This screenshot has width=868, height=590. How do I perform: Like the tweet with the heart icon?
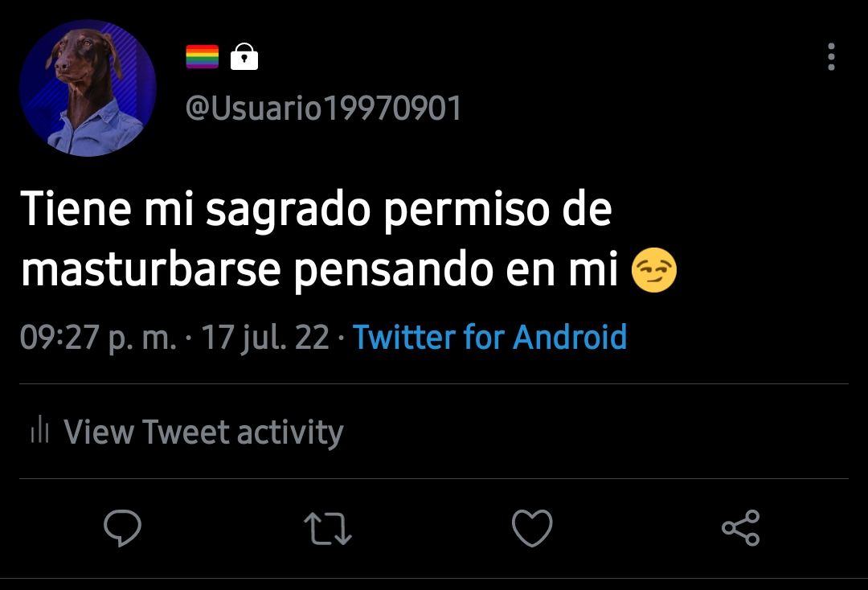pyautogui.click(x=532, y=528)
